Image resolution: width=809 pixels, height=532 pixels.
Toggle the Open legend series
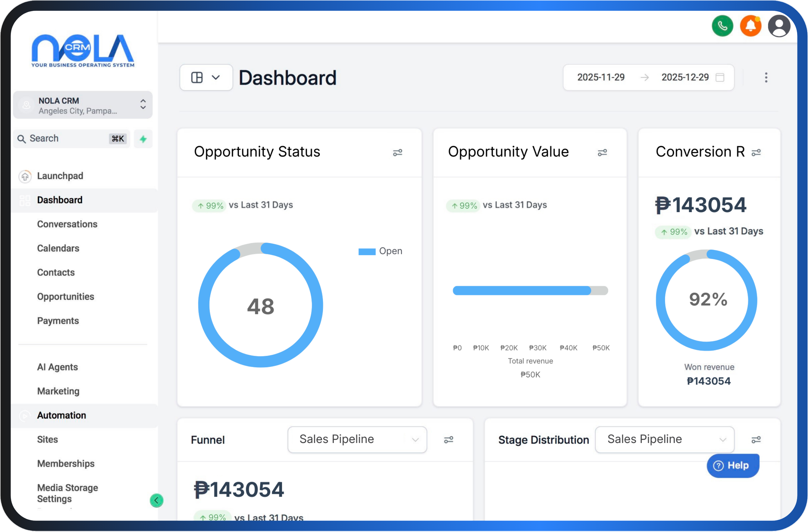tap(380, 251)
